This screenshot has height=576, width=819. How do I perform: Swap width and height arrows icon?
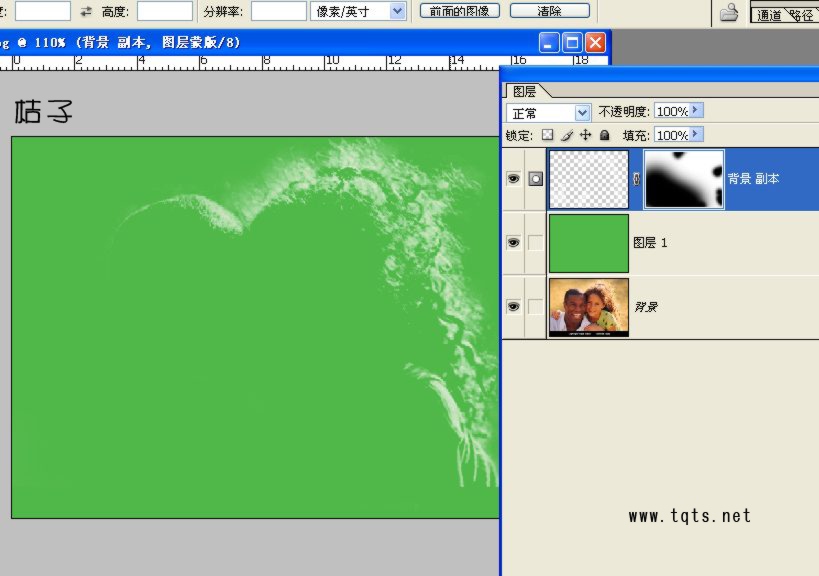[x=86, y=11]
